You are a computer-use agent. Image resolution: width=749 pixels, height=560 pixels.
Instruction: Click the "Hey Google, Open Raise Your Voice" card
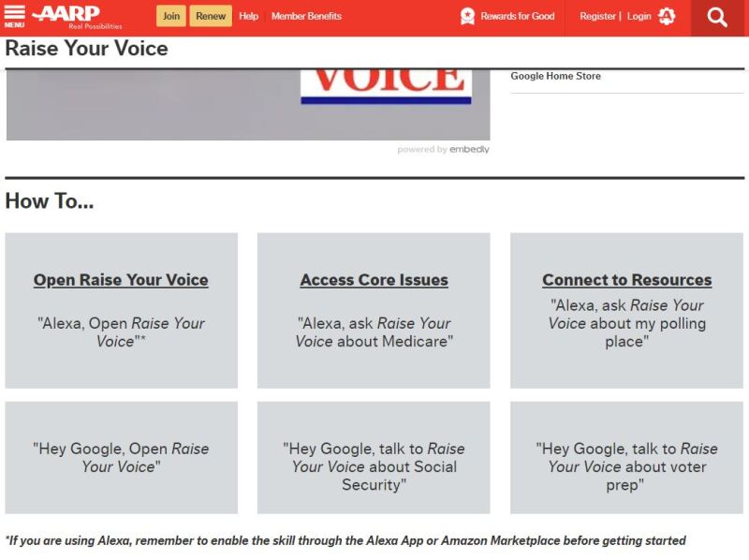pos(121,457)
